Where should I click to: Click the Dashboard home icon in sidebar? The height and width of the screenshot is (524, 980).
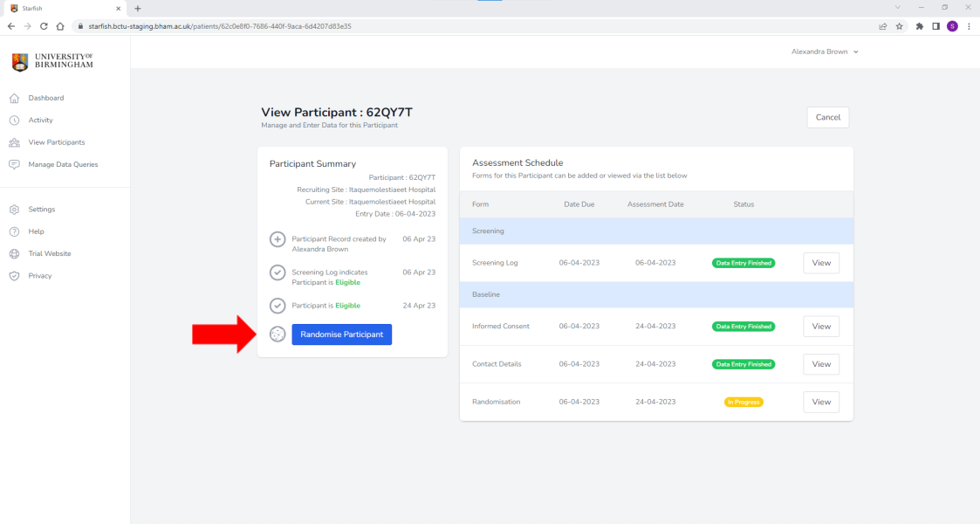tap(14, 98)
